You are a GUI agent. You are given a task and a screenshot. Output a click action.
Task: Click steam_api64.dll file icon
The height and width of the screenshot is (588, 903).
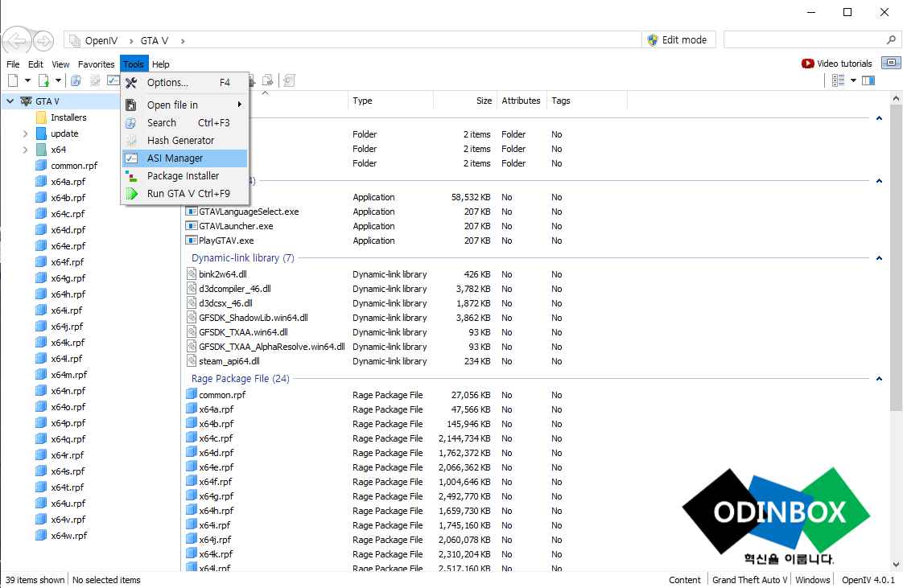pos(192,360)
